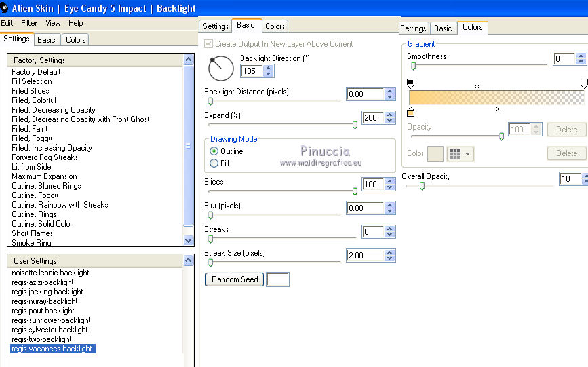Viewport: 588px width, 367px height.
Task: Select the white opacity stop at gradient end
Action: (x=584, y=83)
